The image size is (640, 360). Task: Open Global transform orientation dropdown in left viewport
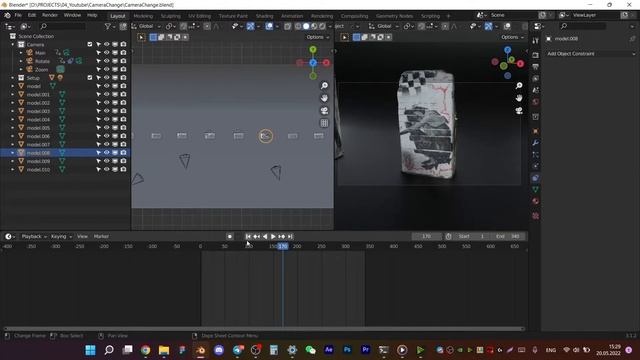(147, 26)
